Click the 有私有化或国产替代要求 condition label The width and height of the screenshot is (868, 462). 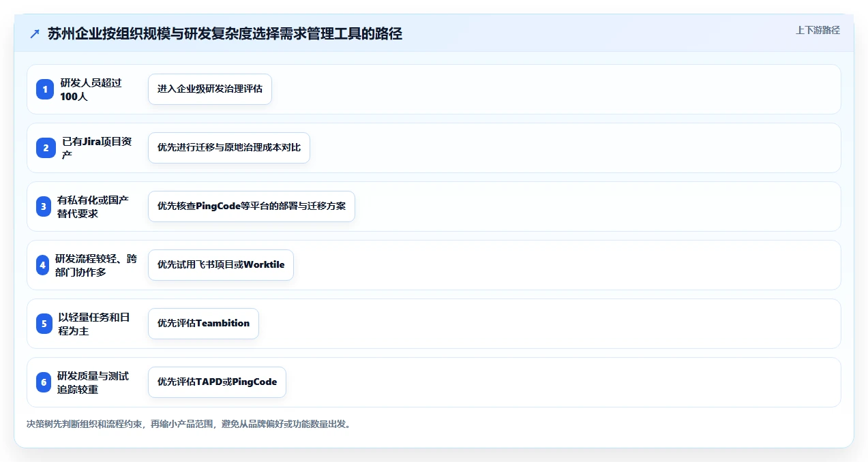coord(93,206)
